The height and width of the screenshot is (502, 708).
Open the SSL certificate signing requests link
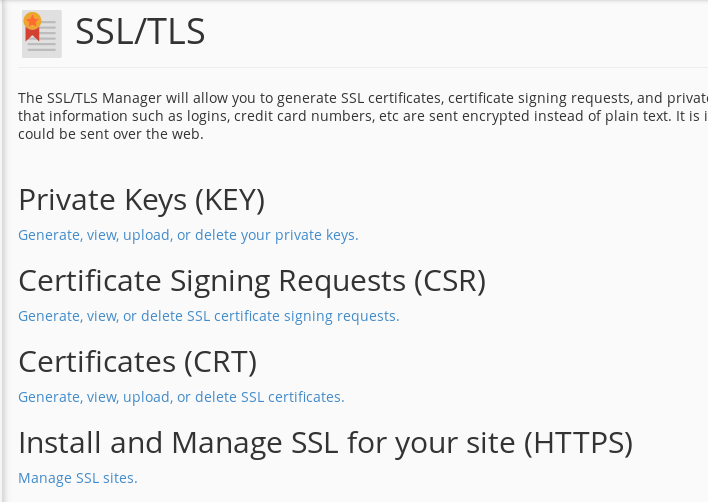pos(208,316)
